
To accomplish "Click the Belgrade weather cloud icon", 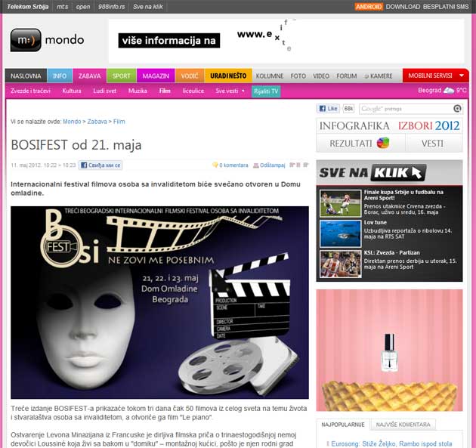I will 450,91.
